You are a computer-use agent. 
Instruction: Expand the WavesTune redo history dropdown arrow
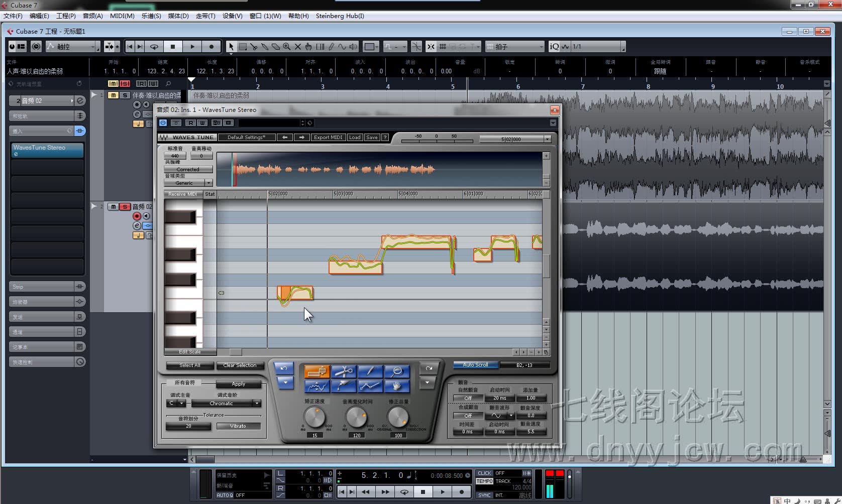tap(427, 383)
